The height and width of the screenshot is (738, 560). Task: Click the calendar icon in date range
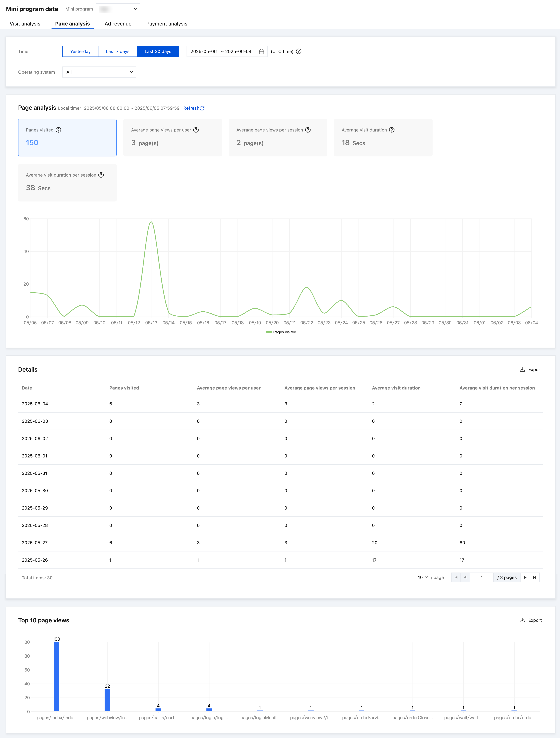pyautogui.click(x=261, y=51)
